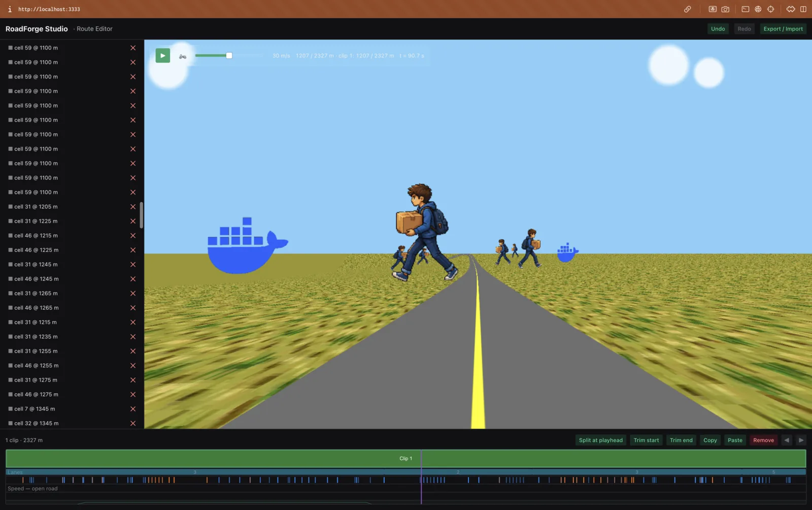Image resolution: width=812 pixels, height=510 pixels.
Task: Select the 'cell 31 @ 1215 m' row
Action: coord(72,323)
